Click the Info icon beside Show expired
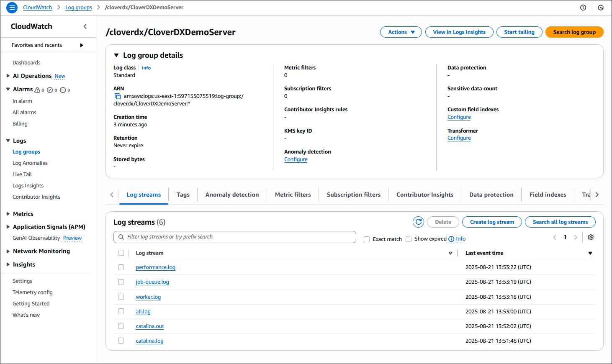 pyautogui.click(x=451, y=239)
